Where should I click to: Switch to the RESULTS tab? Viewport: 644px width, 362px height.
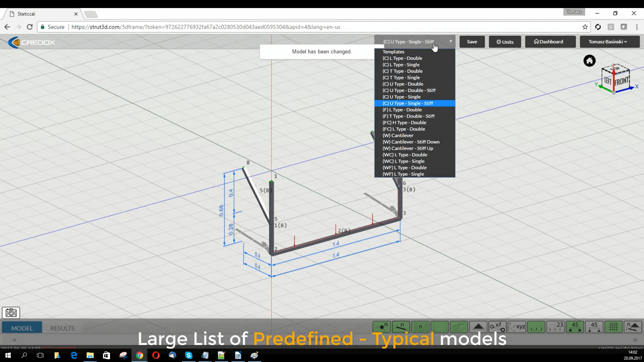click(x=62, y=328)
